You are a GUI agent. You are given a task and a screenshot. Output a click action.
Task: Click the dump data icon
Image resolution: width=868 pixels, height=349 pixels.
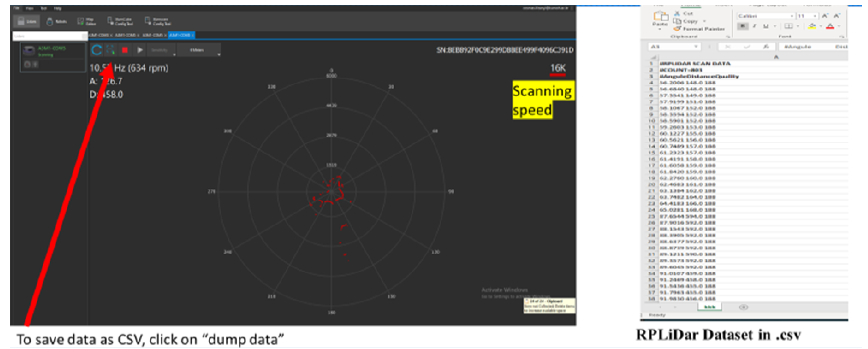coord(110,50)
